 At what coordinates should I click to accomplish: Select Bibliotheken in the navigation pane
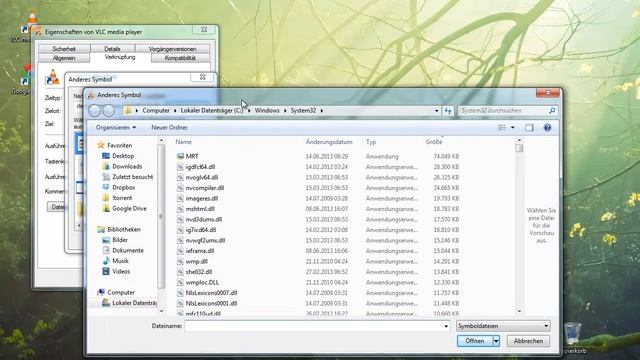tap(124, 229)
